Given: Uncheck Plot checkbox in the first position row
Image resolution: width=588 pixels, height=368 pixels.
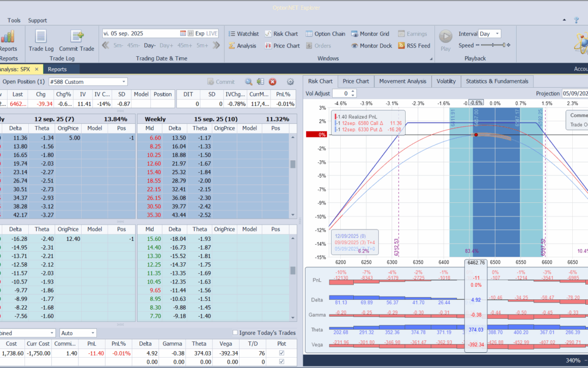Looking at the screenshot, I should pos(281,353).
